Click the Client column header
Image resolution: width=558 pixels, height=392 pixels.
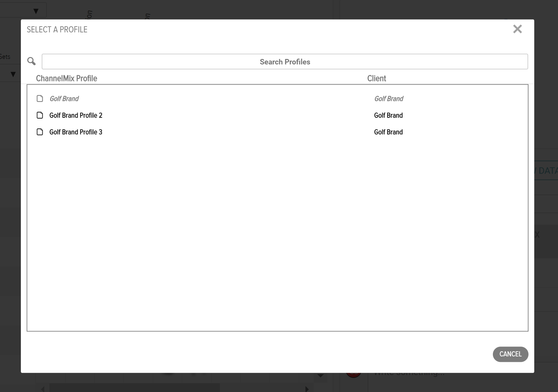coord(376,78)
